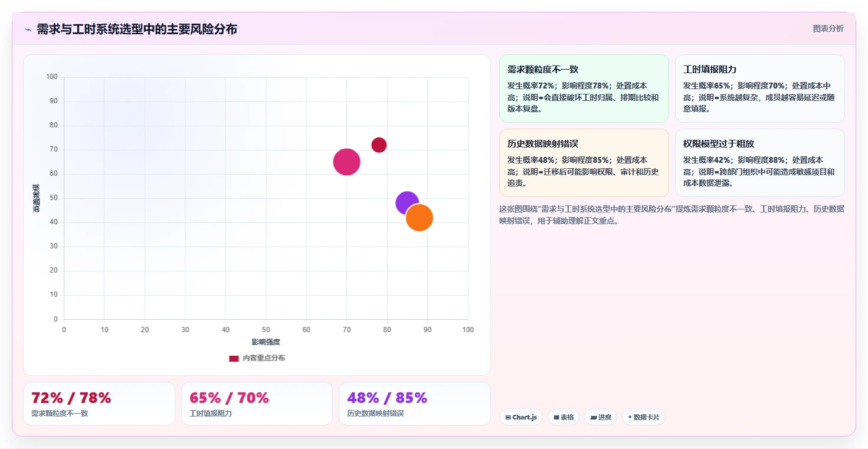This screenshot has width=868, height=449.
Task: Select the 表格 tag chip
Action: tap(564, 417)
